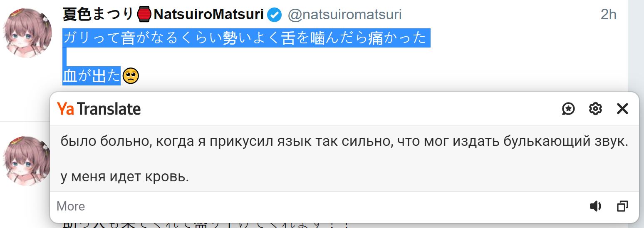644x228 pixels.
Task: Click the partially hidden tweet text below popup
Action: pyautogui.click(x=206, y=225)
